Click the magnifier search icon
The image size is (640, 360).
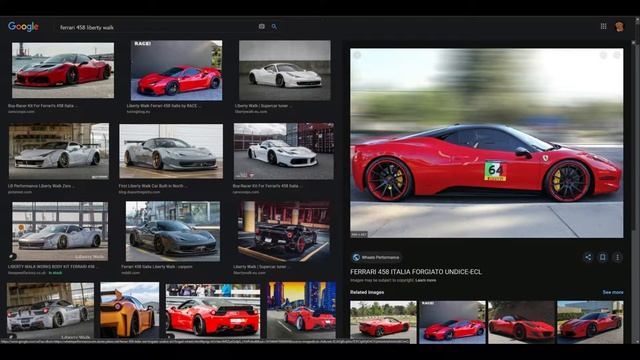pyautogui.click(x=274, y=27)
